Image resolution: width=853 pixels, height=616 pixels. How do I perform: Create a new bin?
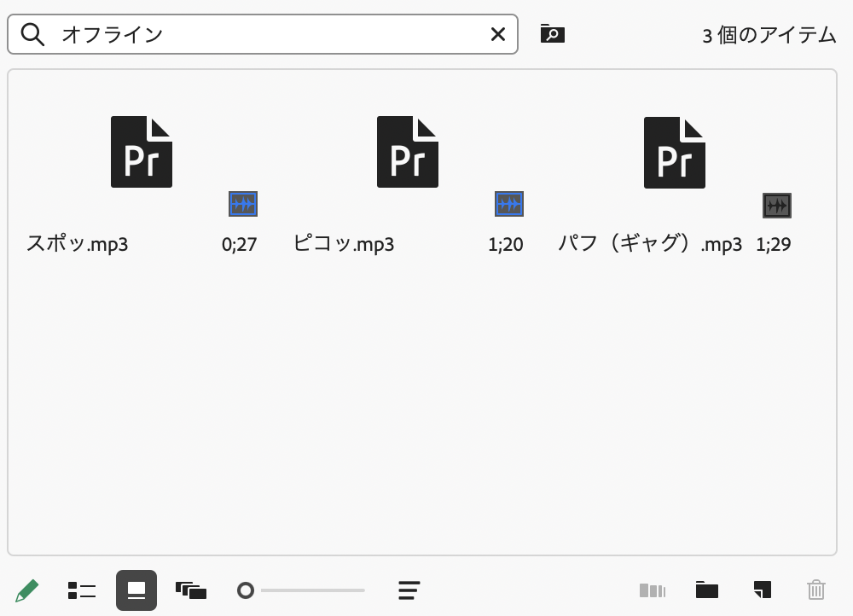pyautogui.click(x=706, y=590)
